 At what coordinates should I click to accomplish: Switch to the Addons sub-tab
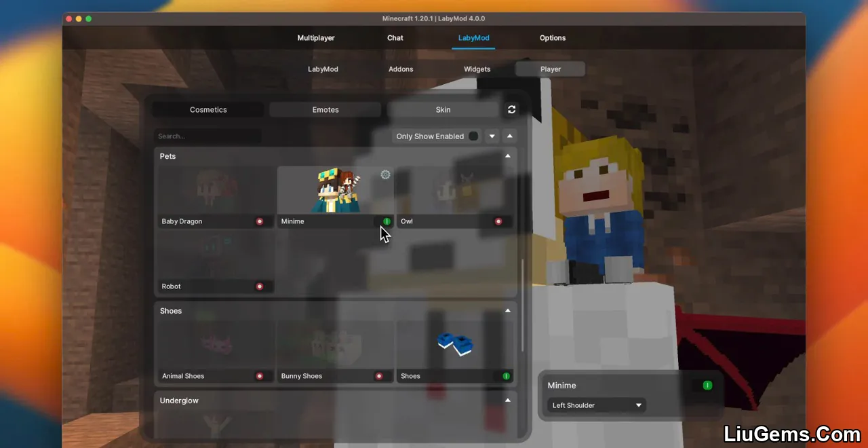pyautogui.click(x=401, y=69)
